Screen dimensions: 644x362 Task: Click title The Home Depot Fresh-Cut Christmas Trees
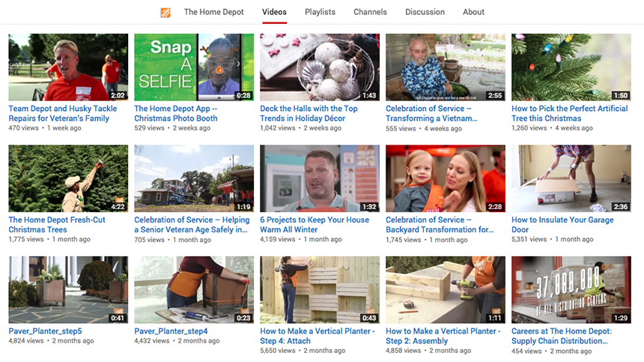pos(57,225)
